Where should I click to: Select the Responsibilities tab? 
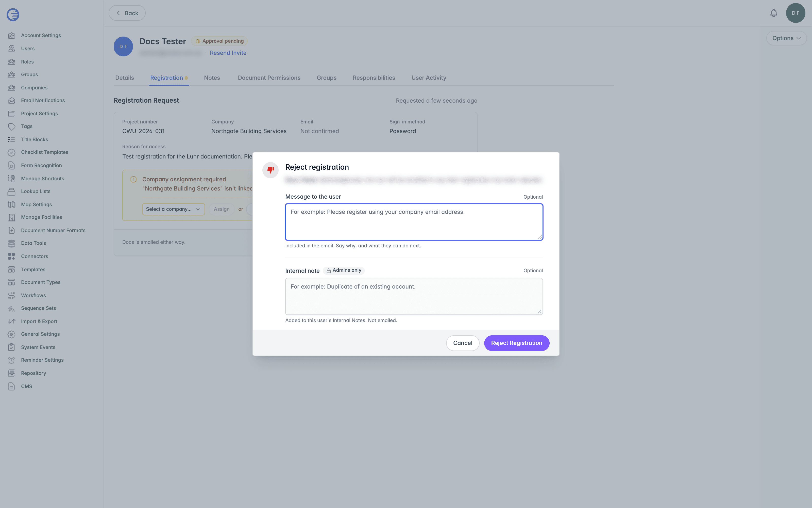(x=374, y=78)
